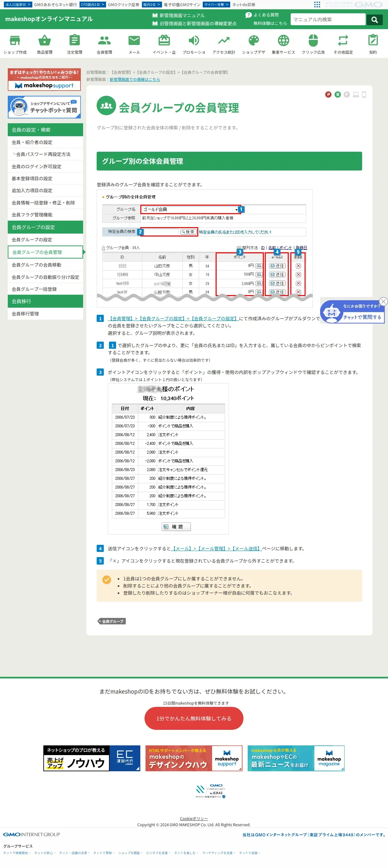Expand ネット・店舗の決済 footer dropdown
388x868 pixels.
pos(74,853)
